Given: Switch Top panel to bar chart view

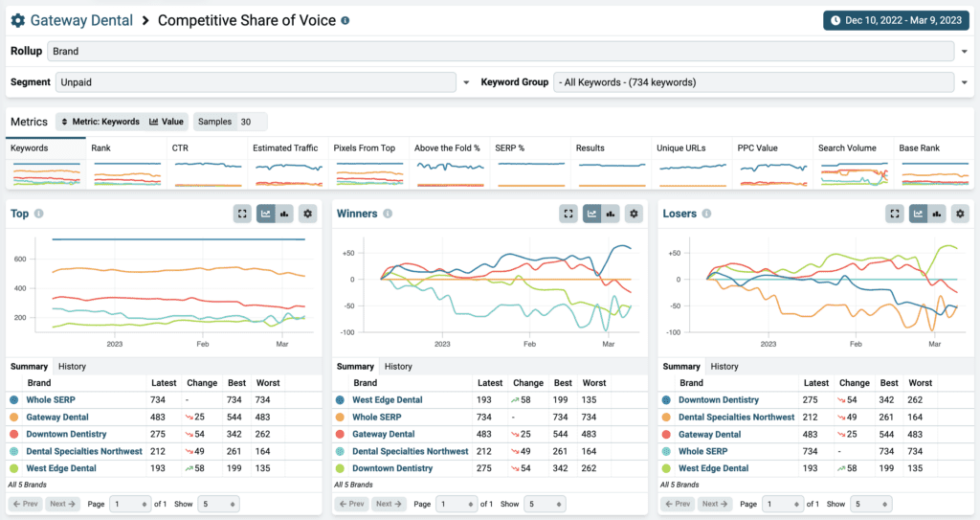Looking at the screenshot, I should point(284,214).
